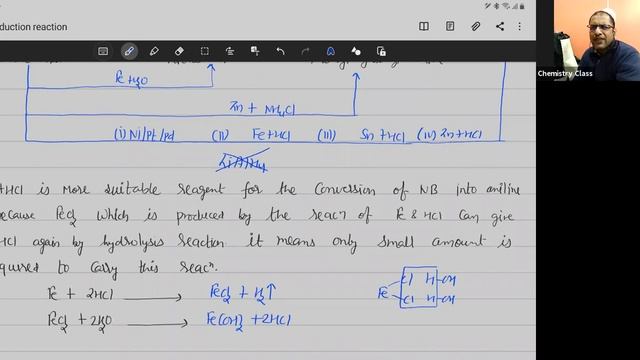
Task: Select the Highlighter tool
Action: click(154, 51)
